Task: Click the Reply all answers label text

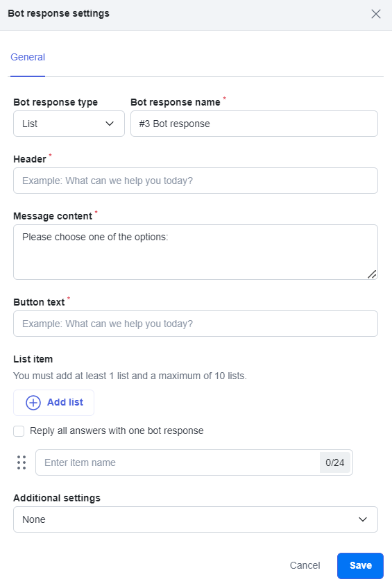Action: click(117, 431)
